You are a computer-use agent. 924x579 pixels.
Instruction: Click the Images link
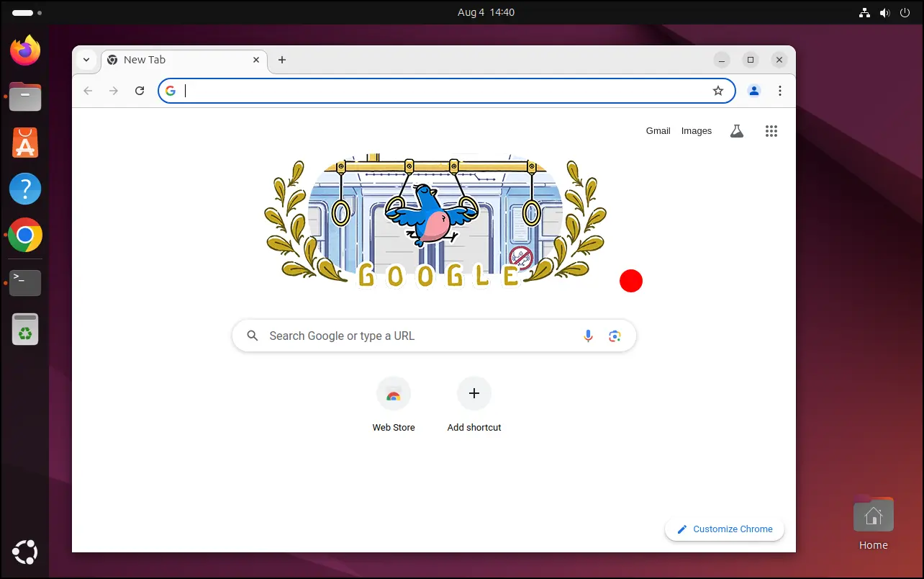(697, 131)
